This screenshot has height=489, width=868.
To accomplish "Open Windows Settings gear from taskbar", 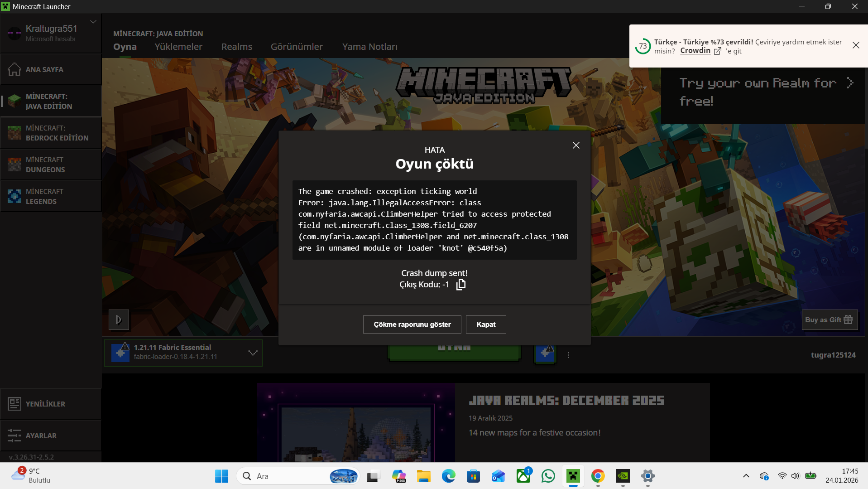I will 648,476.
